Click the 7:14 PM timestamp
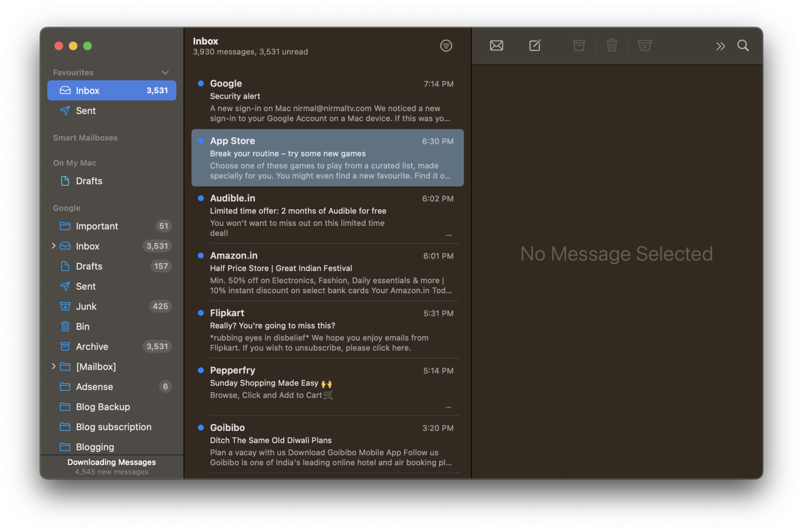Viewport: 803px width, 532px height. pyautogui.click(x=438, y=84)
